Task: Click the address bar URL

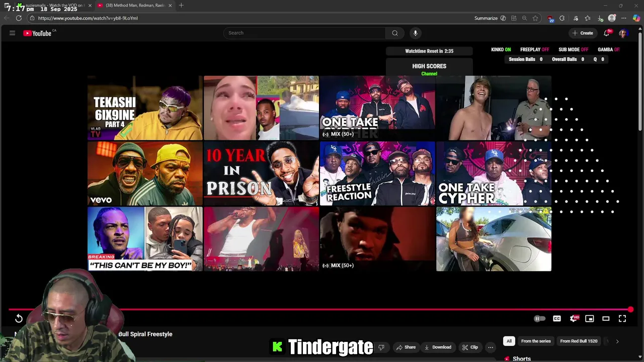Action: pyautogui.click(x=88, y=18)
